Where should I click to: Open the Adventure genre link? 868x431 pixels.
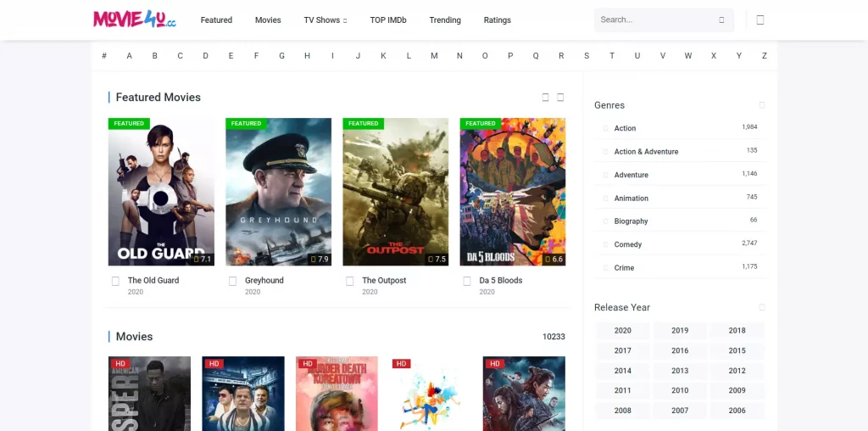631,175
